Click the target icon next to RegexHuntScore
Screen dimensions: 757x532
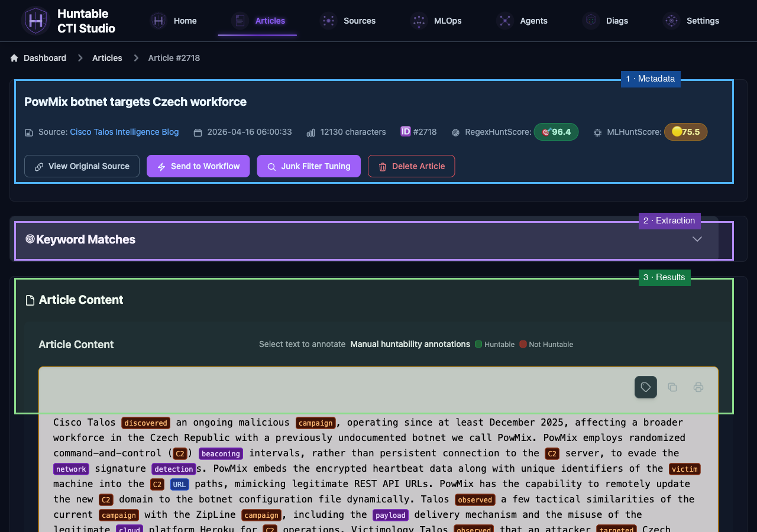[455, 132]
